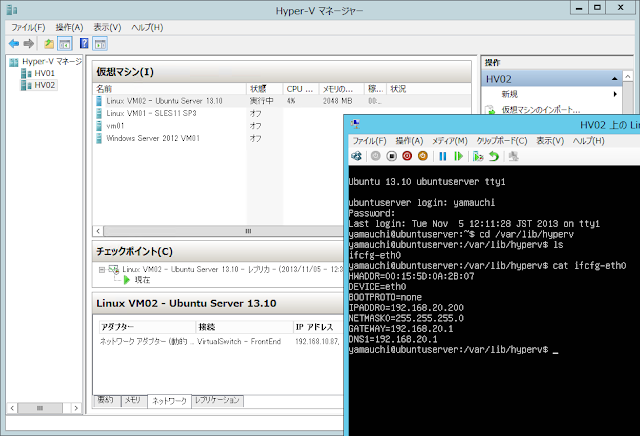Click left arrow of VM list horizontal scrollbar
The height and width of the screenshot is (436, 640).
point(98,231)
